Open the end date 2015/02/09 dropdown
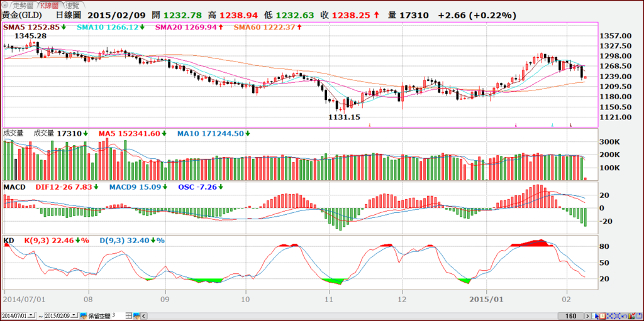The width and height of the screenshot is (644, 321). click(74, 316)
